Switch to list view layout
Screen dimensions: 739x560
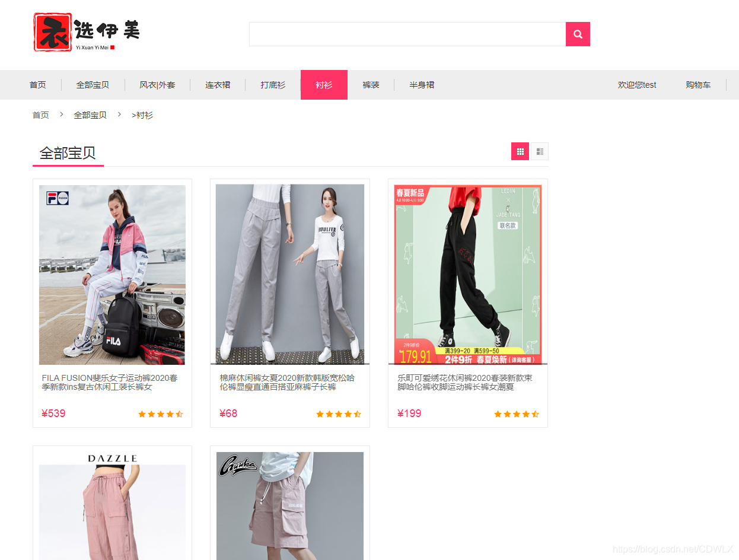coord(539,151)
